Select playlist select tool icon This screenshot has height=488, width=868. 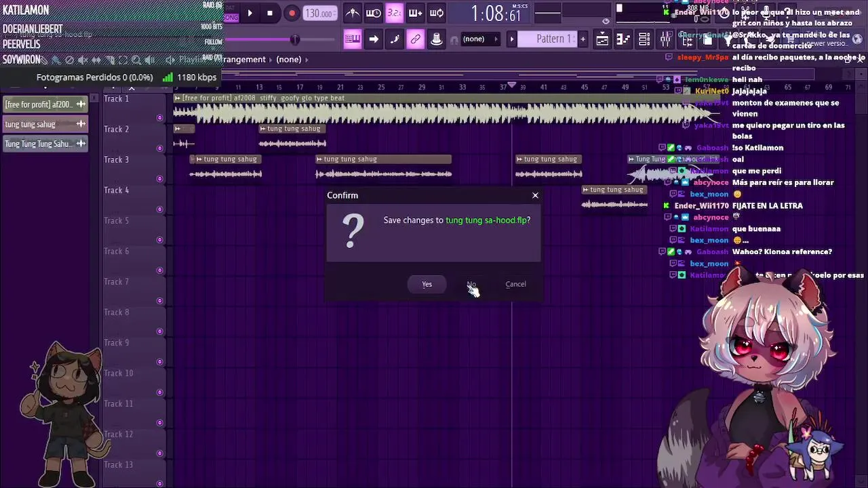click(x=123, y=60)
